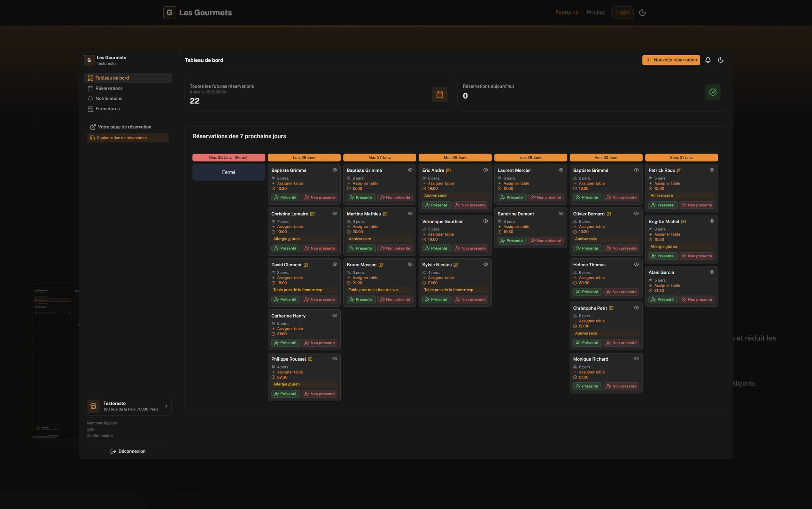View details eye for Laurent Mercier
812x509 pixels.
point(561,170)
